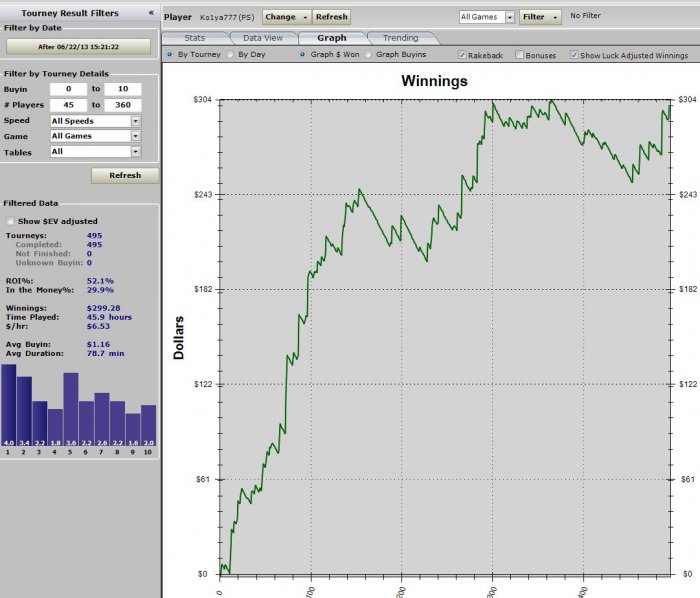Expand the Speed dropdown
Image resolution: width=700 pixels, height=598 pixels.
[x=135, y=121]
